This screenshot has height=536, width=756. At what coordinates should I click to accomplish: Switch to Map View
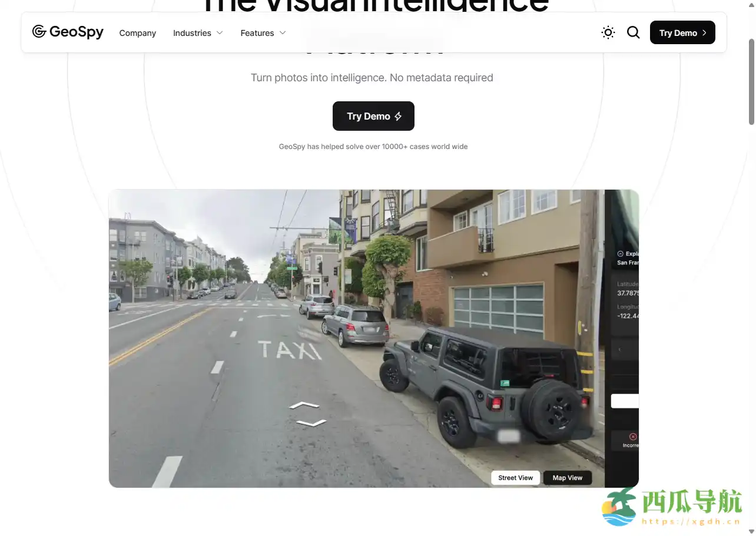click(568, 478)
